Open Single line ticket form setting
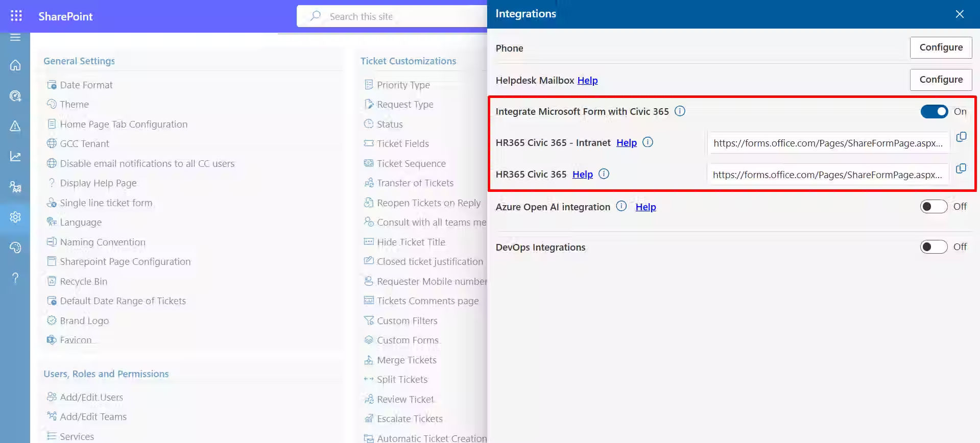 pyautogui.click(x=106, y=203)
